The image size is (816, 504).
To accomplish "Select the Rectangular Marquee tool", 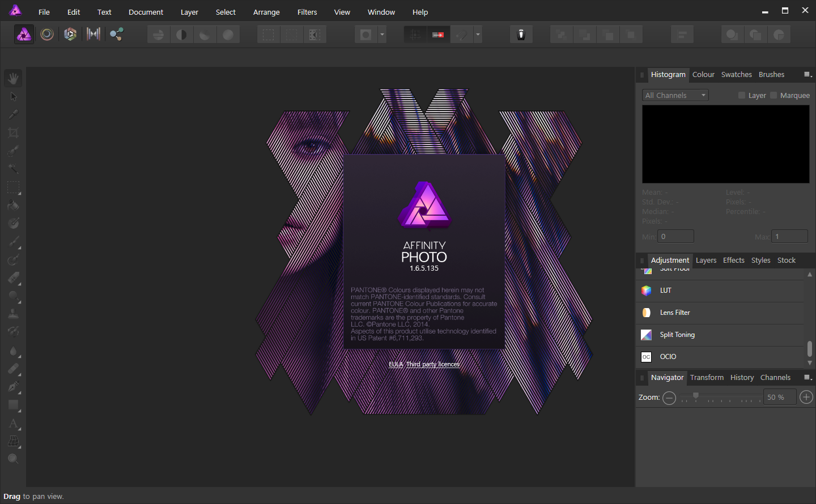I will 14,187.
